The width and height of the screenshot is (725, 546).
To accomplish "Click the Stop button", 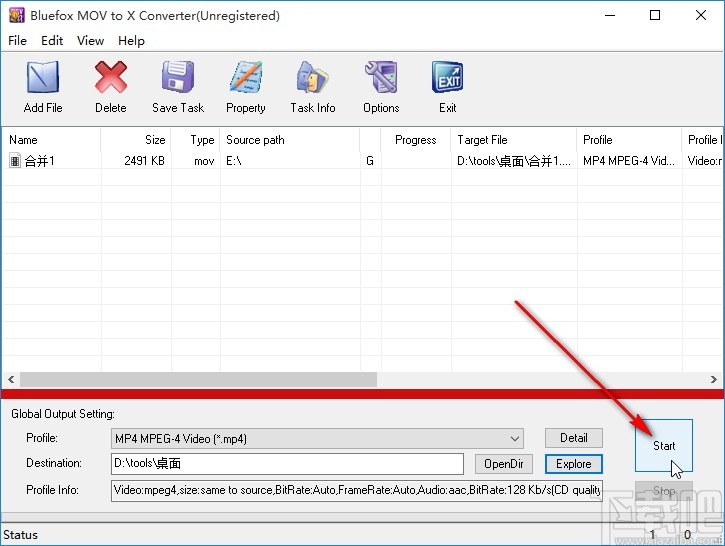I will pos(664,491).
